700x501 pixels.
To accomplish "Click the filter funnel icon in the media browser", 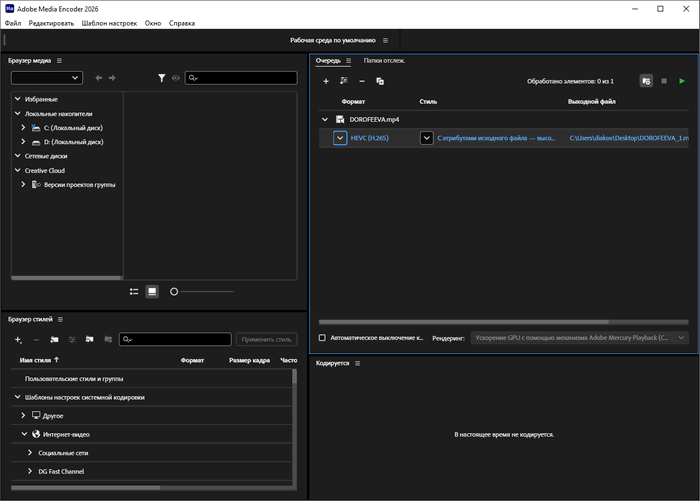I will pos(162,78).
